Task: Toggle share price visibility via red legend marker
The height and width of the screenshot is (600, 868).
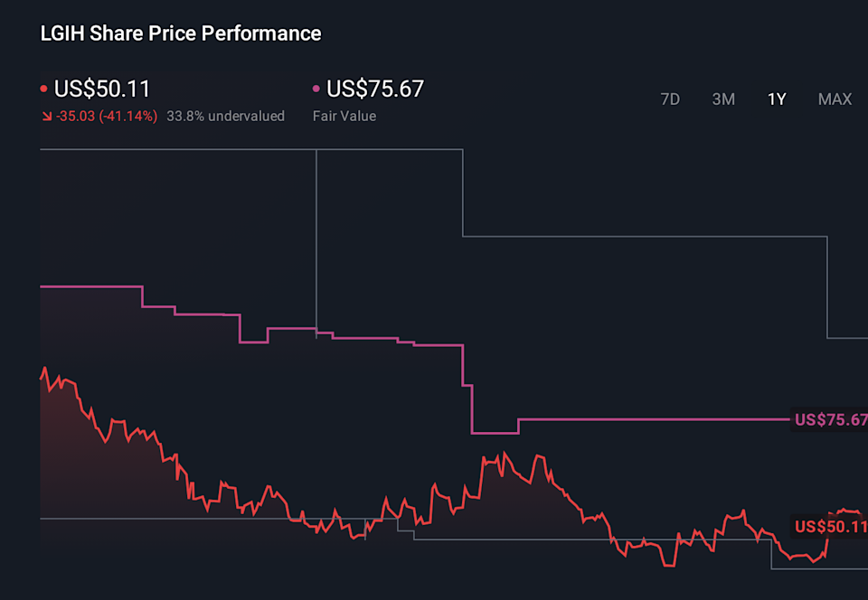Action: [x=42, y=88]
